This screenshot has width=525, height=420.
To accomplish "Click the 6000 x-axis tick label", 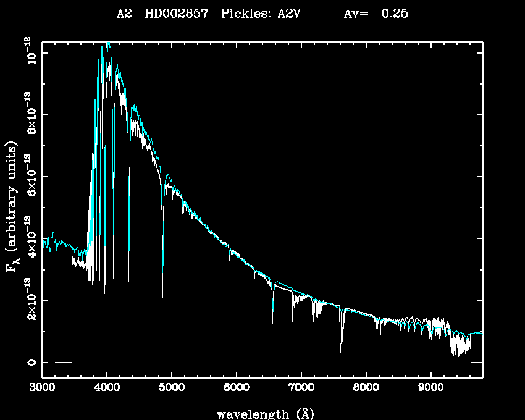I will [237, 388].
